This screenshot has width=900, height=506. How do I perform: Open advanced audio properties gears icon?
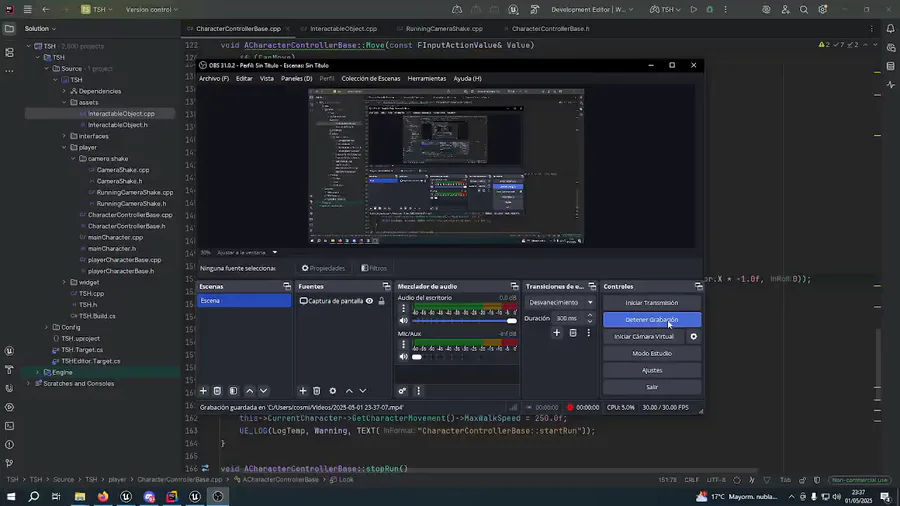402,391
